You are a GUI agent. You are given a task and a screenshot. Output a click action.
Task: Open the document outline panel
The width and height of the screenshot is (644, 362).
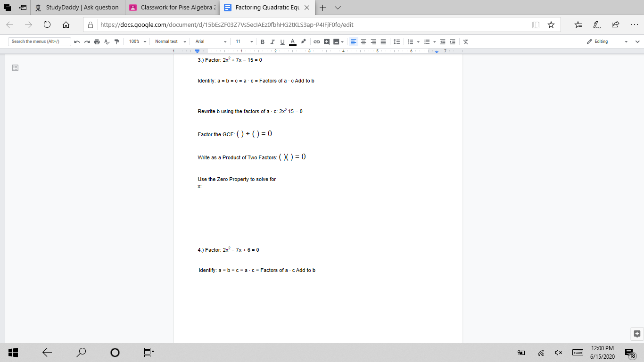point(15,68)
